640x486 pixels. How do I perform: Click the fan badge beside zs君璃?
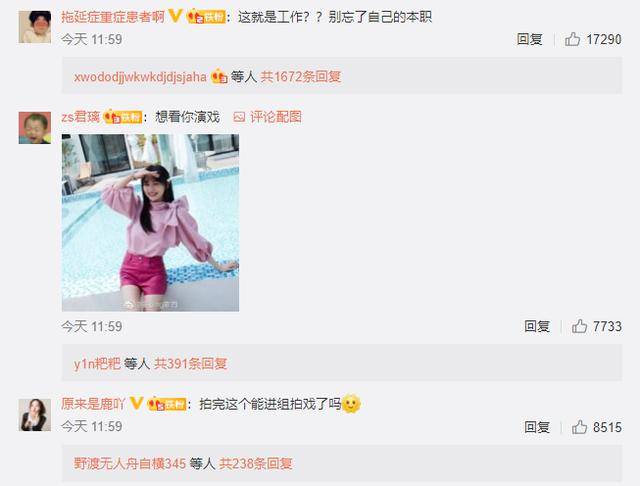(x=123, y=117)
